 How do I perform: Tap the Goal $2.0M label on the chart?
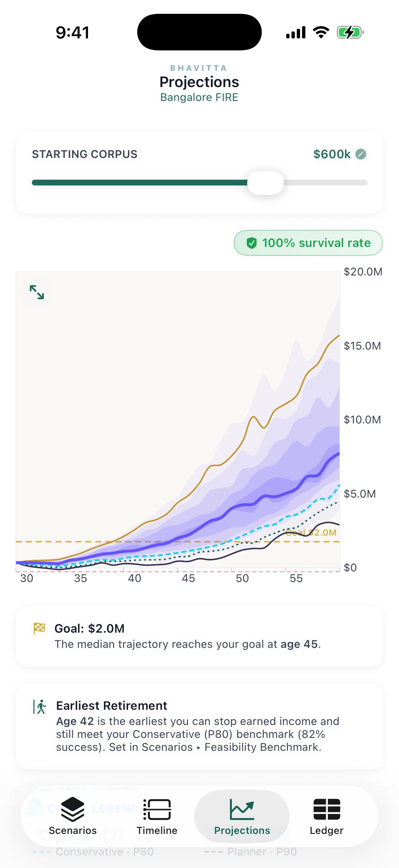311,532
